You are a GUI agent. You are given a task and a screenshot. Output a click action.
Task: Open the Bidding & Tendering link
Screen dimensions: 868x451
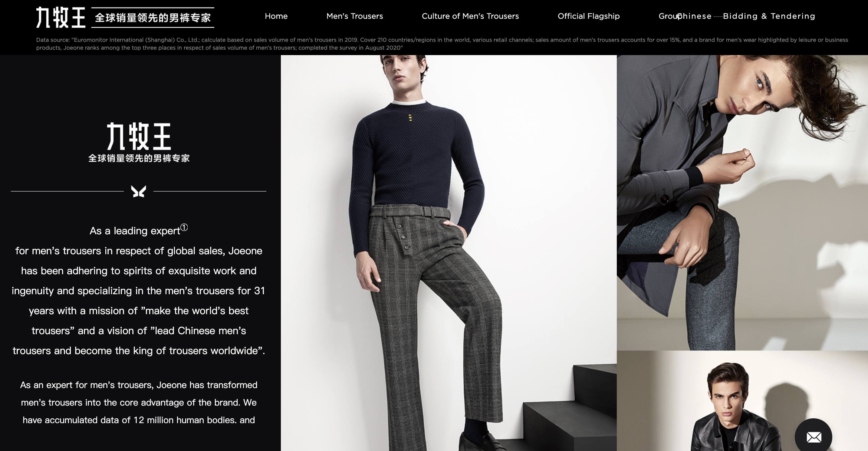click(769, 16)
